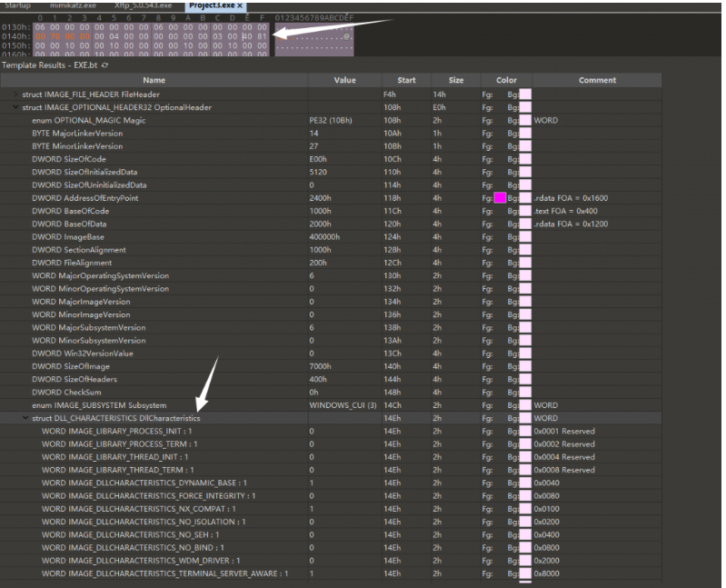The image size is (726, 588).
Task: Select the IMAGE_DLLCHARACTERISTICS_DYNAMIC_BASE row
Action: click(x=331, y=483)
